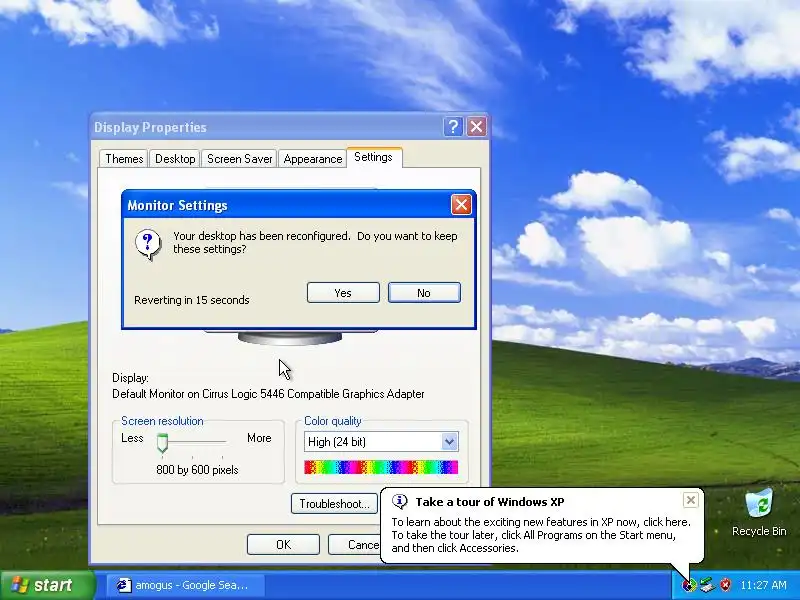Click Yes to keep the new settings
The image size is (800, 600).
click(x=343, y=293)
